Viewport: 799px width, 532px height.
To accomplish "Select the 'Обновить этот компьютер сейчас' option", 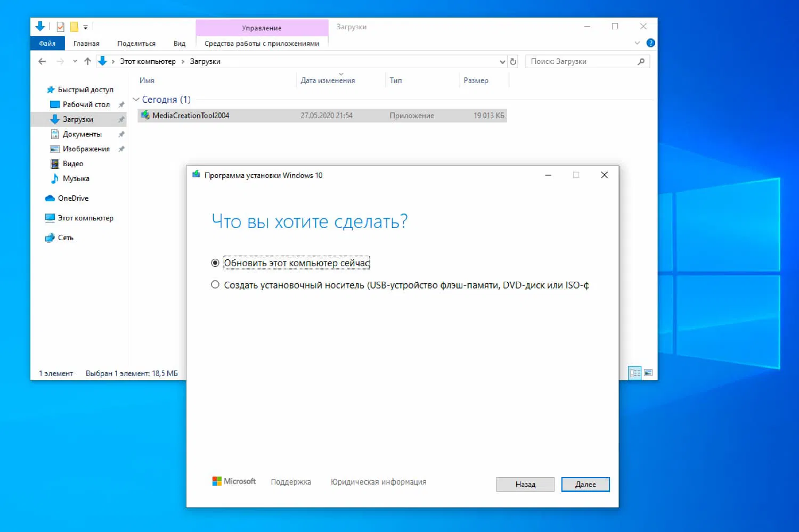I will tap(215, 263).
